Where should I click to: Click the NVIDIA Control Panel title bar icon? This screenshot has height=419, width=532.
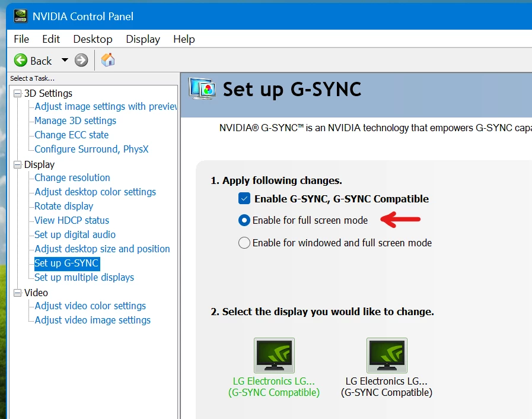(20, 16)
